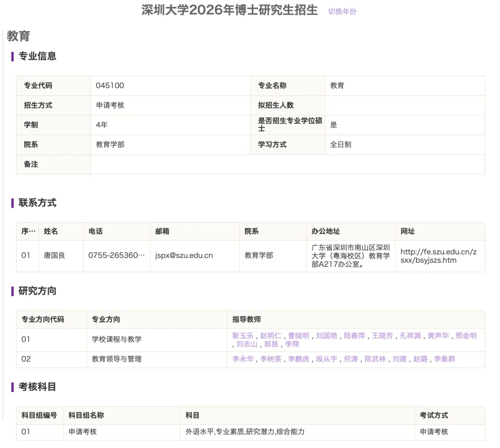Open advisor 靳玉乐's profile link
The image size is (500, 448).
pyautogui.click(x=243, y=336)
